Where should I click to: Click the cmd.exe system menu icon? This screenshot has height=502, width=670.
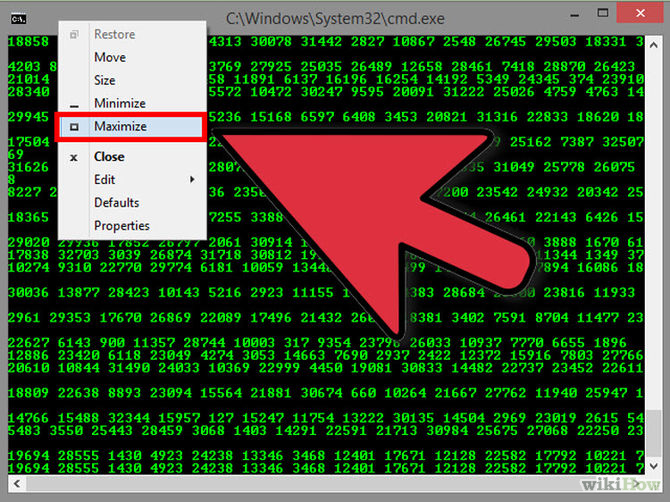point(18,19)
